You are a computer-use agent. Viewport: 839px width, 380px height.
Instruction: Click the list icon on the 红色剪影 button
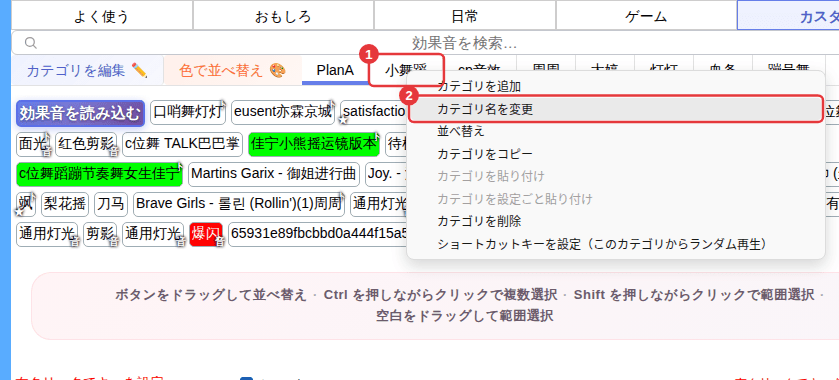tap(114, 153)
